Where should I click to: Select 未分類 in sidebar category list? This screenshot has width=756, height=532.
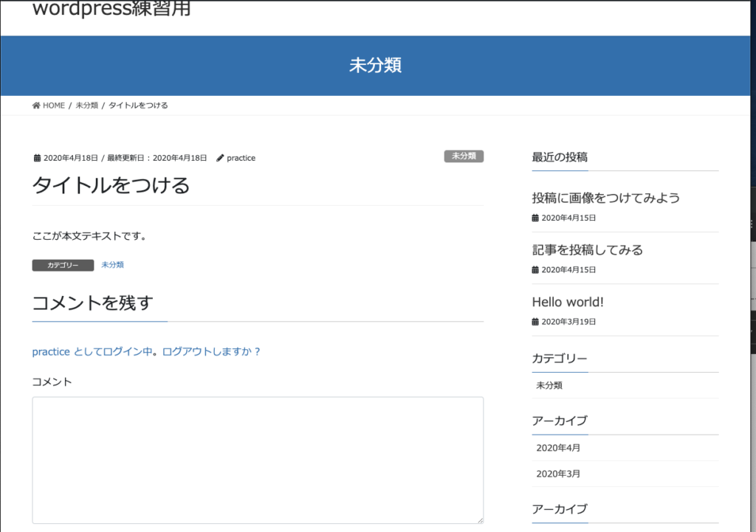pos(549,385)
